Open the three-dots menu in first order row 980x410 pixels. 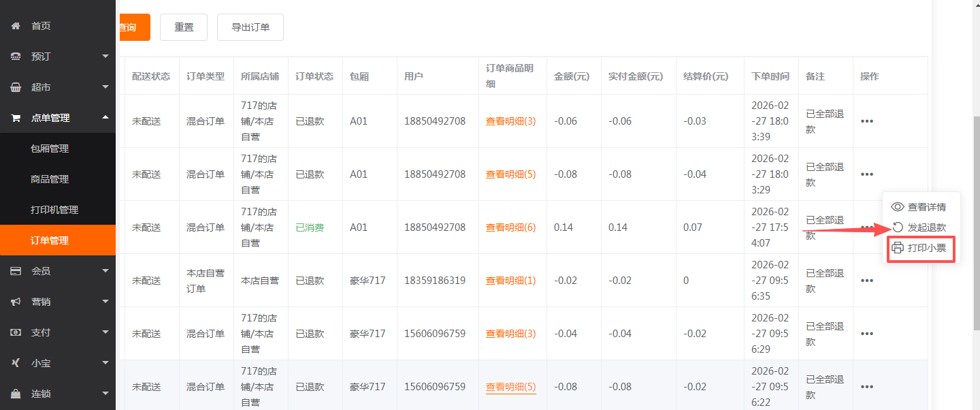(x=866, y=121)
